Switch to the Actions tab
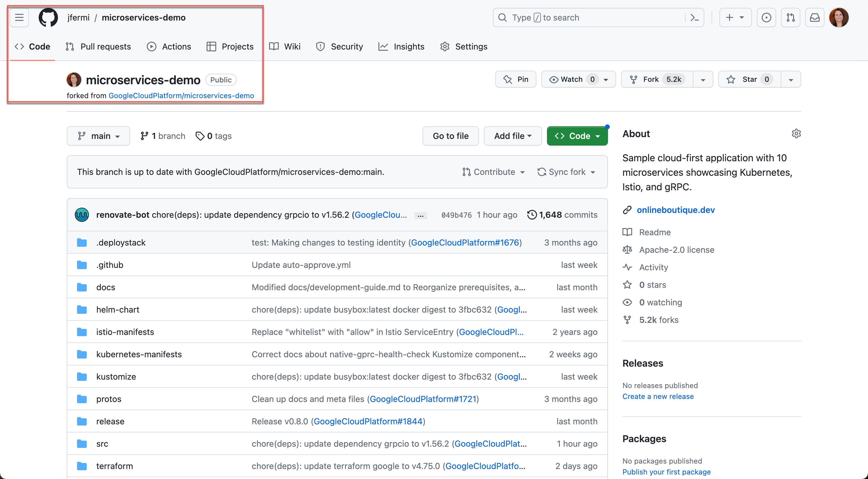Viewport: 868px width, 479px height. [169, 47]
